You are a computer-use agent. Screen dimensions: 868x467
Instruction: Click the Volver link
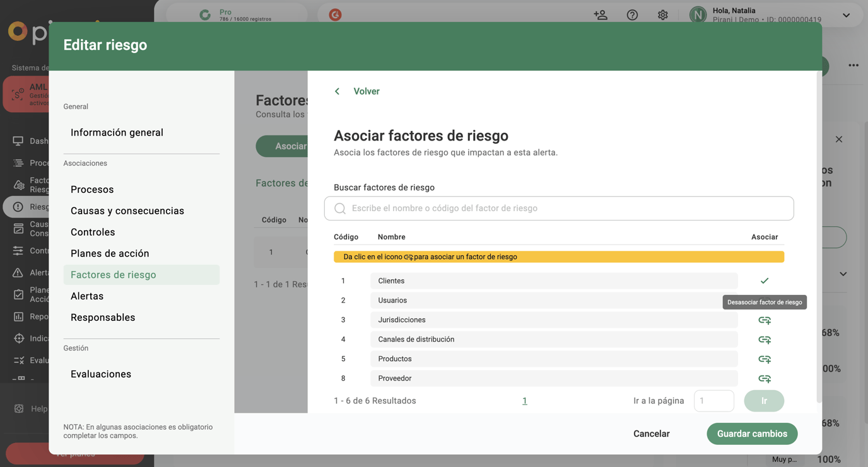367,91
